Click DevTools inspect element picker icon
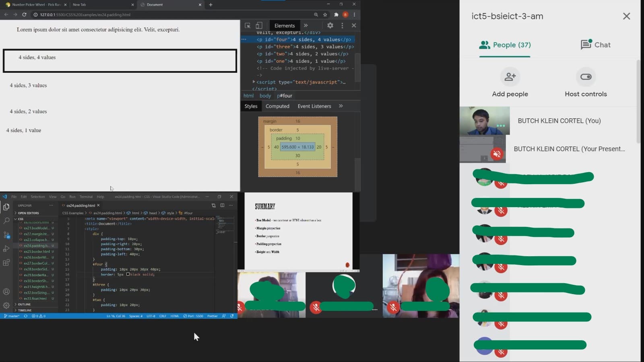This screenshot has width=644, height=362. click(248, 25)
